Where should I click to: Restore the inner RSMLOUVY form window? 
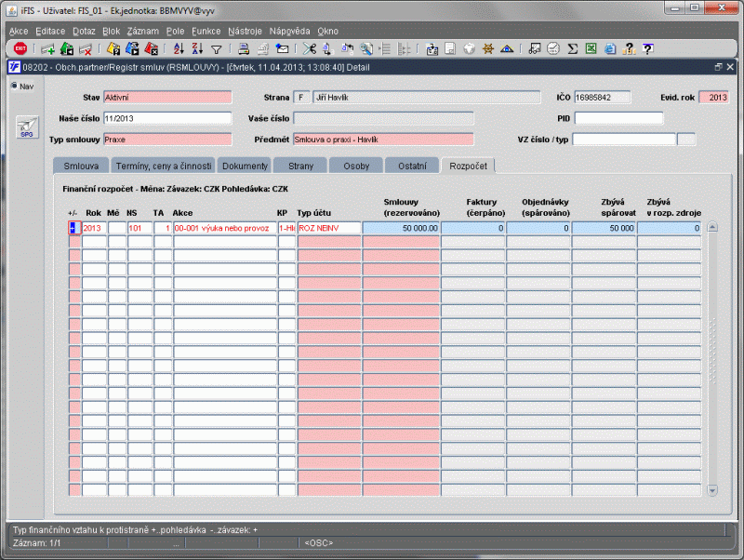tap(718, 67)
